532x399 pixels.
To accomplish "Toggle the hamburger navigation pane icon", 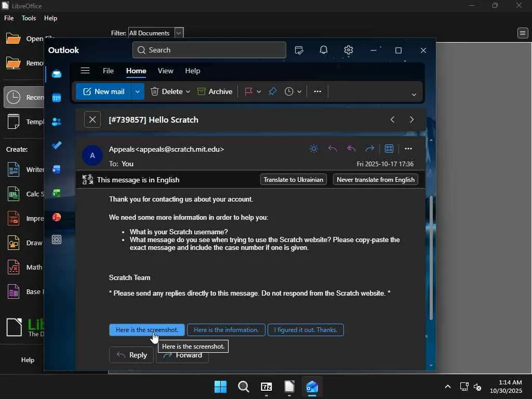I will pos(85,71).
